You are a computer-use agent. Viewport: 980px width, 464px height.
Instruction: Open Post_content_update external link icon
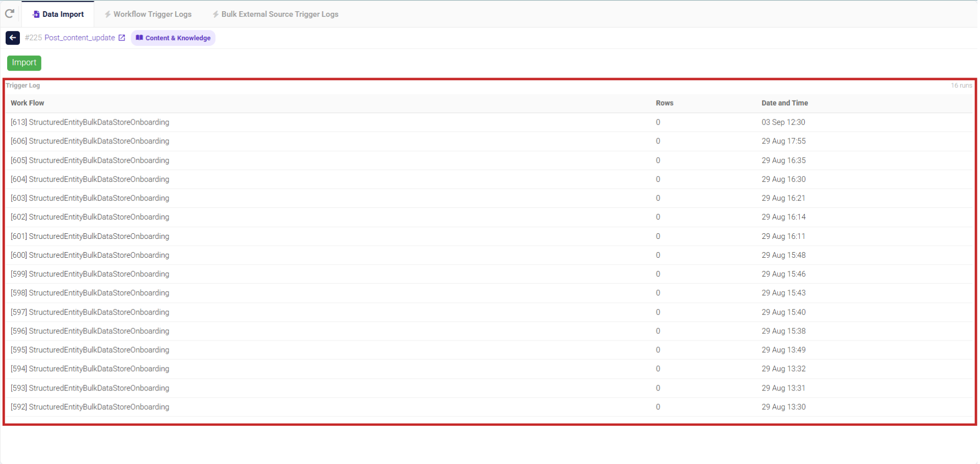[122, 38]
